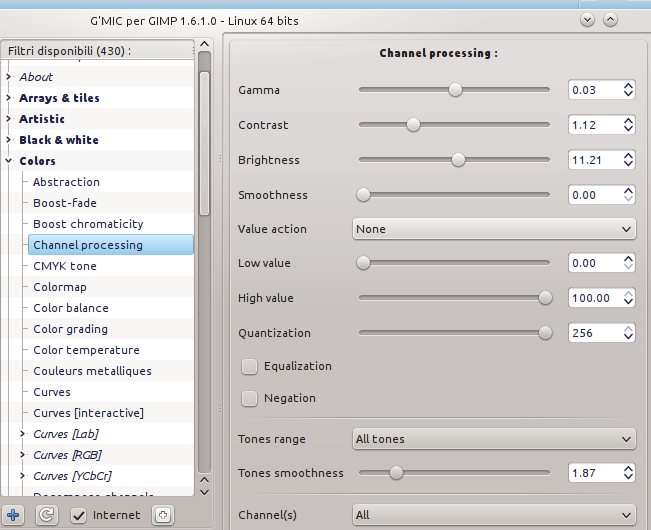Expand the Arrays & tiles category

8,98
